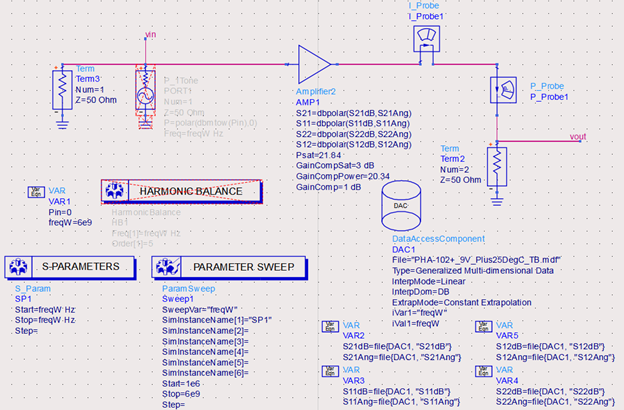Select the P_Probe1 power probe symbol
This screenshot has height=410, width=624.
tap(503, 90)
